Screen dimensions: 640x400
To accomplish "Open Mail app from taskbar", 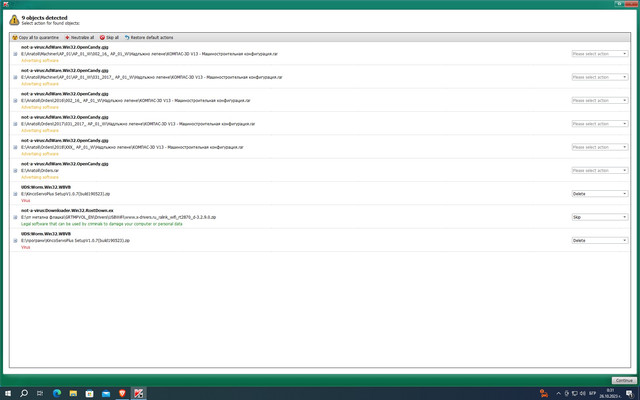I will tap(106, 393).
